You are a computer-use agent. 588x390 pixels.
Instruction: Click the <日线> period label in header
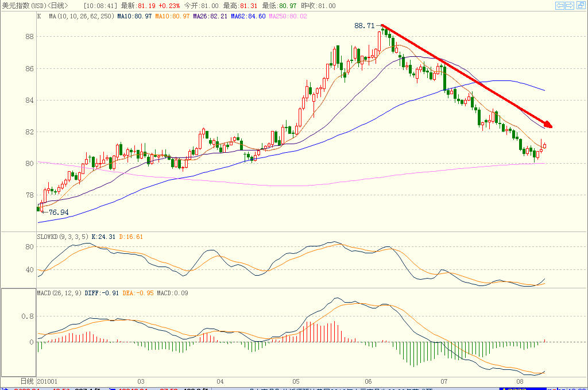[58, 6]
